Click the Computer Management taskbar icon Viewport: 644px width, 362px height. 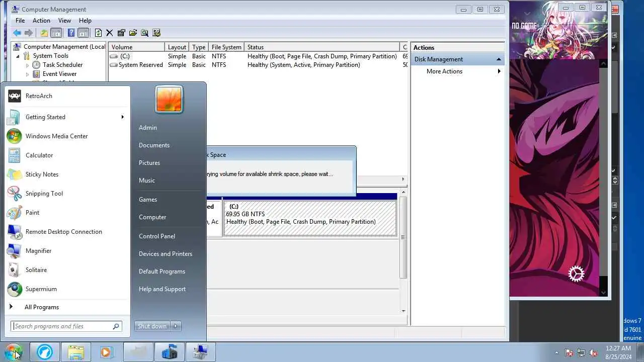point(201,352)
